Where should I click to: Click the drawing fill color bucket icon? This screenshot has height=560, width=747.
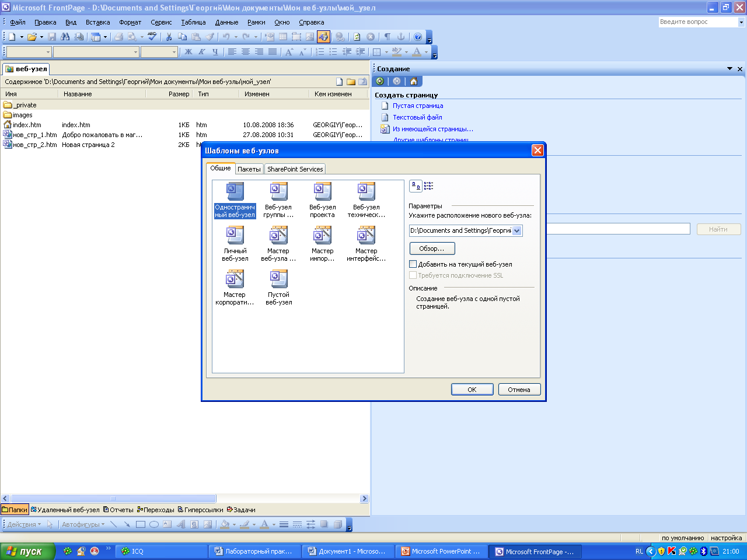tap(225, 524)
